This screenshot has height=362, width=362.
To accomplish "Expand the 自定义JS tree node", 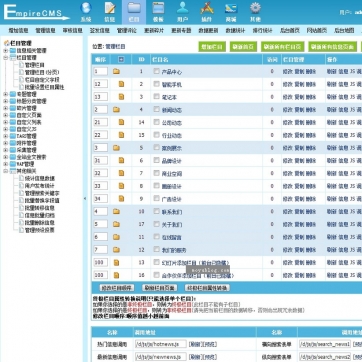I will click(5, 129).
